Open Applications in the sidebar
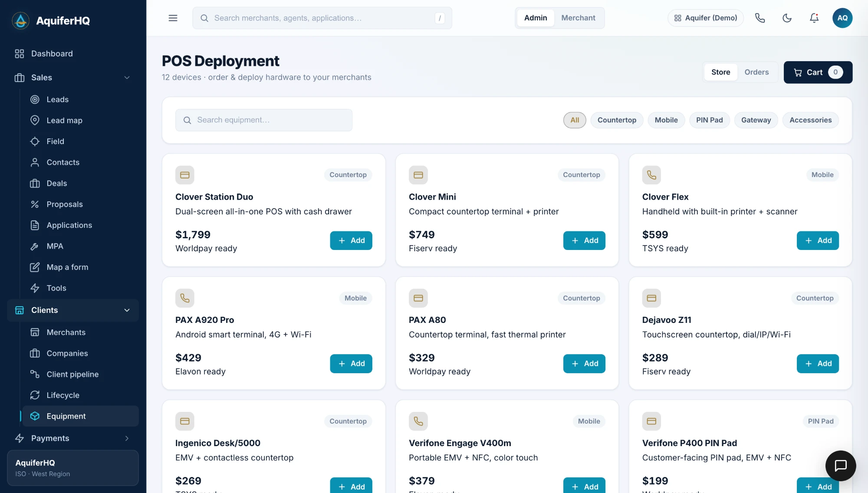 (81, 225)
